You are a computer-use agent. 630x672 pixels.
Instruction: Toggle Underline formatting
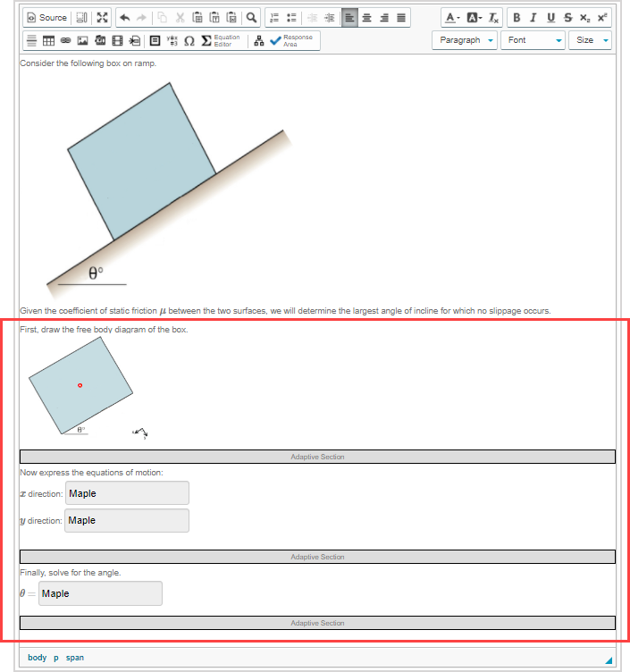point(550,18)
